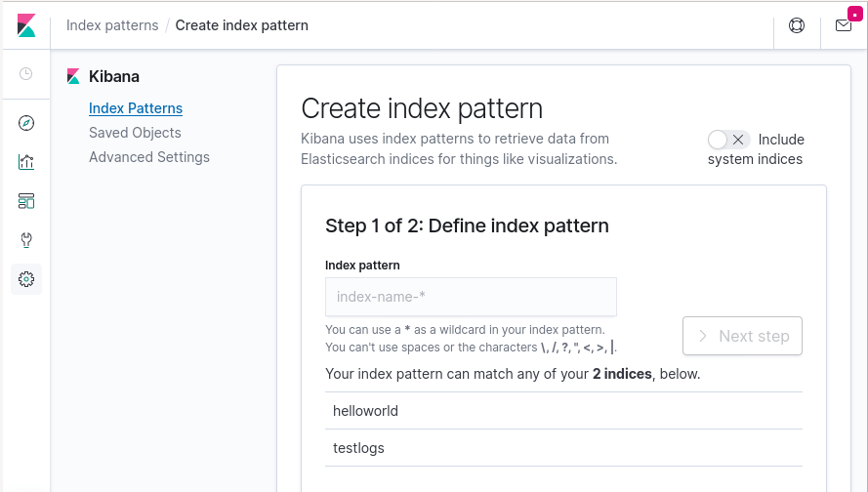Open Dev Tools wrench icon

point(26,240)
